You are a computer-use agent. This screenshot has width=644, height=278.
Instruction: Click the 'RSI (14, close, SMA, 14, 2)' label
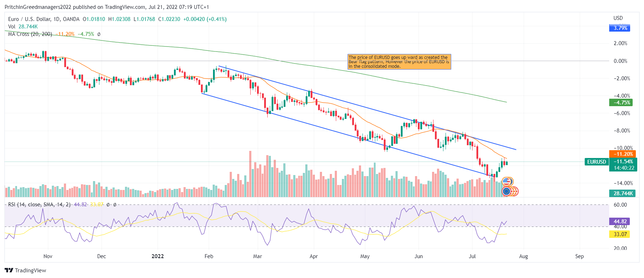(39, 205)
